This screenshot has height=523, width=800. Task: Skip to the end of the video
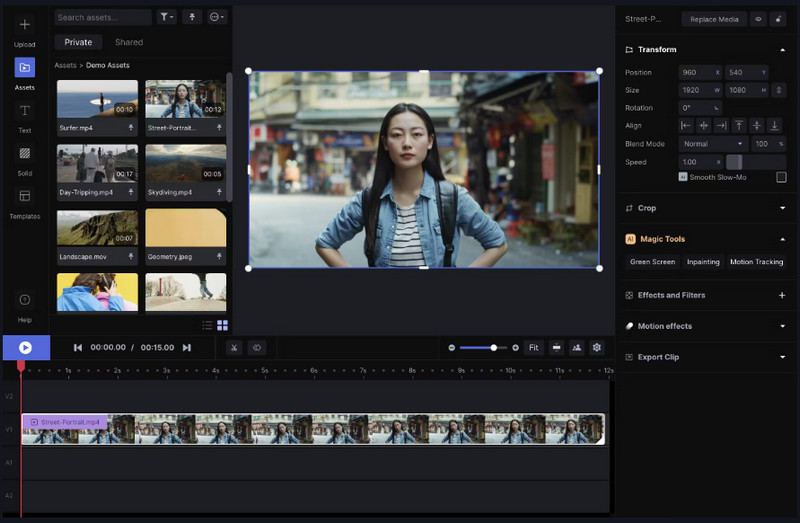(x=186, y=347)
